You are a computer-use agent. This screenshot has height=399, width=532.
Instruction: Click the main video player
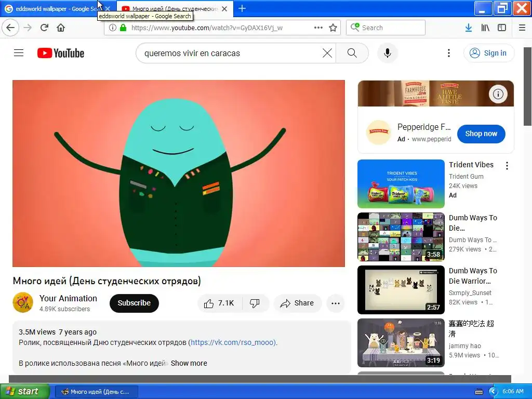[179, 174]
